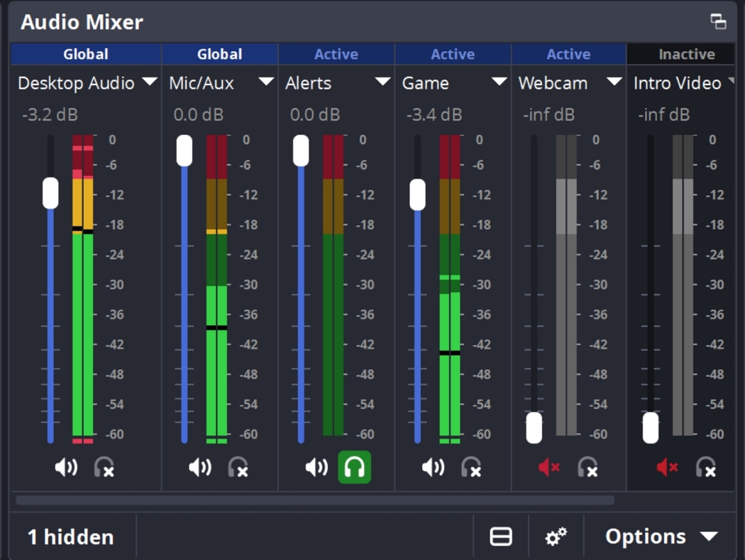Mute the Alerts speaker icon
Viewport: 745px width, 560px height.
pyautogui.click(x=316, y=468)
